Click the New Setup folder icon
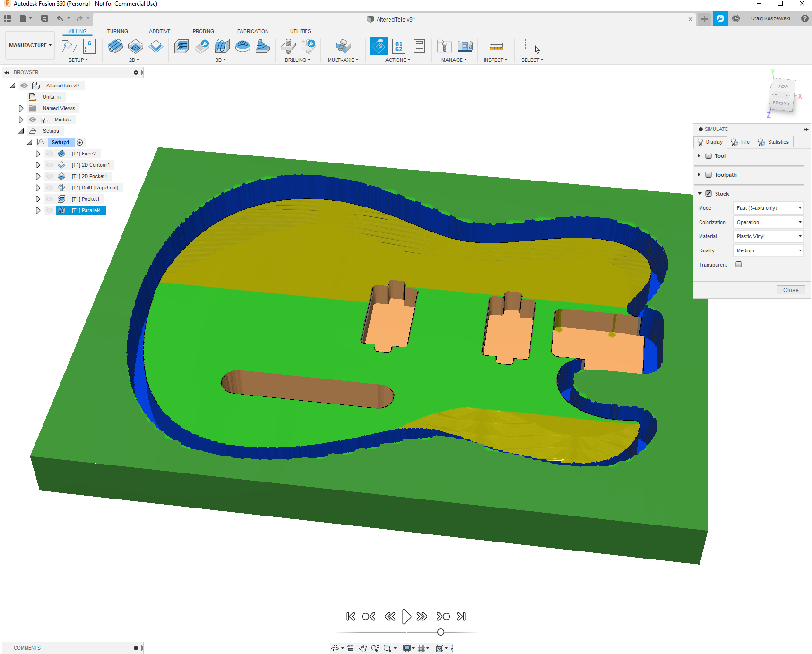This screenshot has height=654, width=812. tap(69, 46)
